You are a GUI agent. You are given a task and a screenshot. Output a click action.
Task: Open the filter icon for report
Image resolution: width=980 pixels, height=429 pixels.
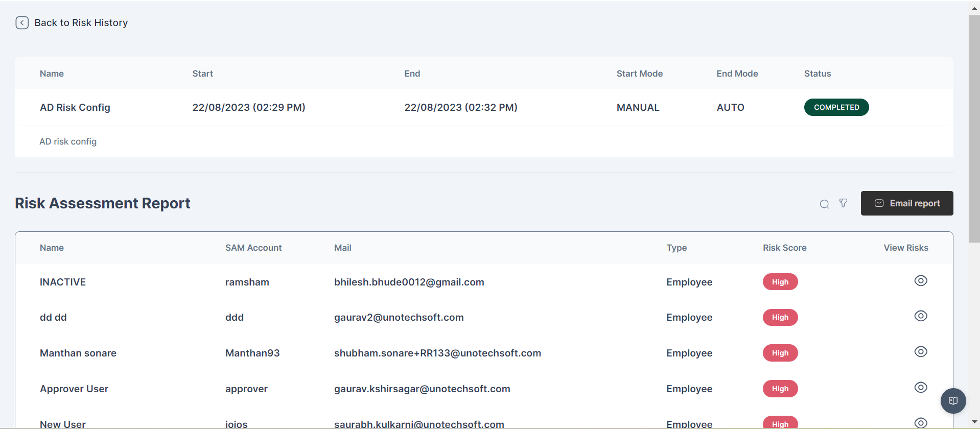pyautogui.click(x=843, y=203)
